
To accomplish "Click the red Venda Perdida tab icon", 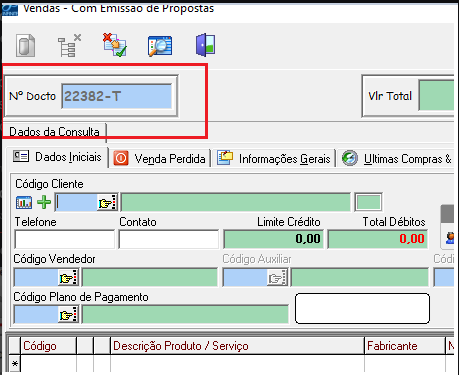I will pyautogui.click(x=121, y=158).
